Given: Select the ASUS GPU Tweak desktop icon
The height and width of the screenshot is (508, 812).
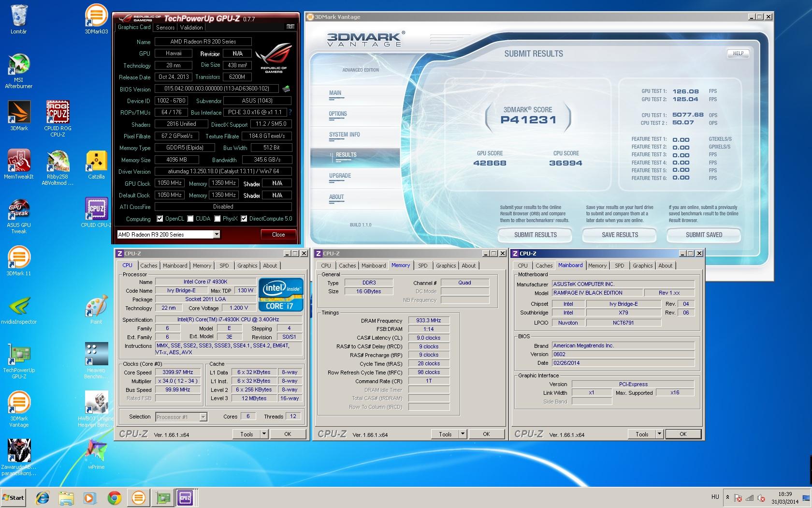Looking at the screenshot, I should 19,216.
